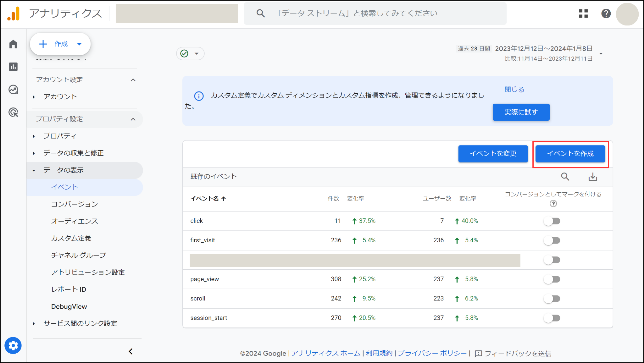Select カスタム定義 in sidebar

pyautogui.click(x=71, y=238)
